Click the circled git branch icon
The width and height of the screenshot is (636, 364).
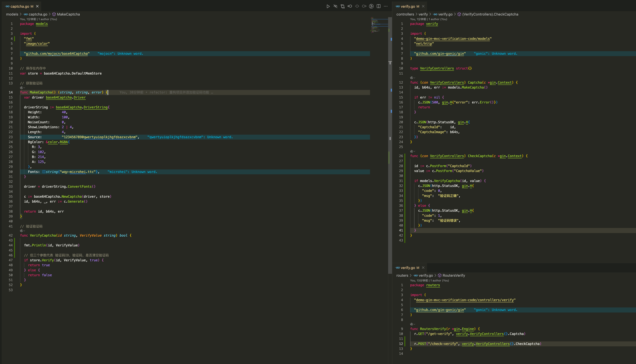[371, 6]
